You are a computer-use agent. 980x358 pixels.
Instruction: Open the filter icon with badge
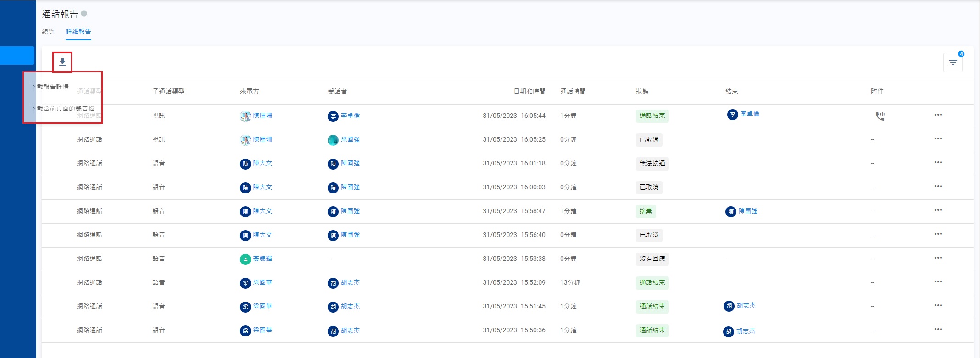tap(952, 62)
